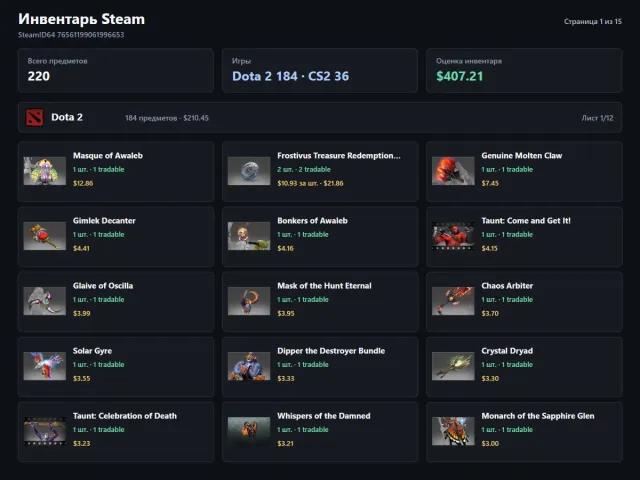Select the Chaos Arbiter item image
The width and height of the screenshot is (640, 480).
pos(453,301)
